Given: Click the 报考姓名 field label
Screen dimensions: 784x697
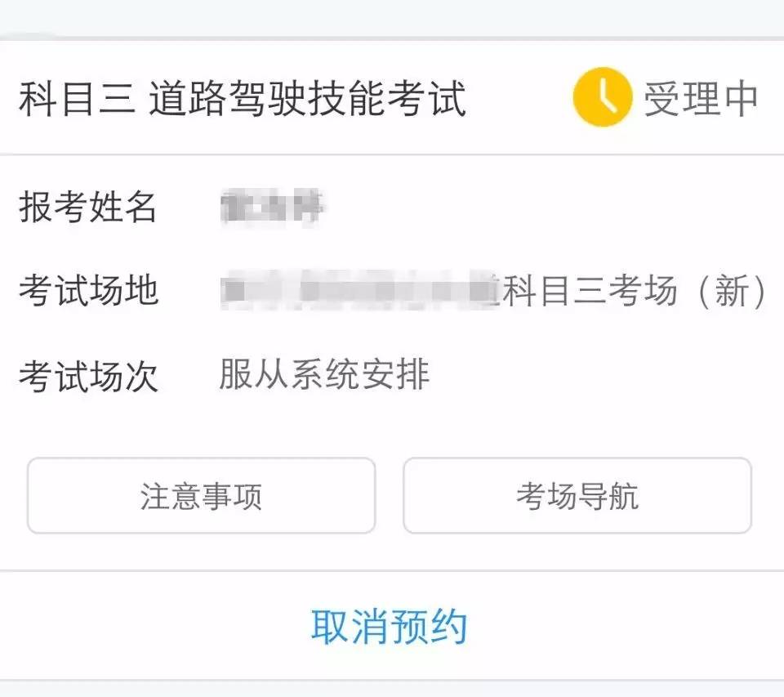Looking at the screenshot, I should coord(88,207).
